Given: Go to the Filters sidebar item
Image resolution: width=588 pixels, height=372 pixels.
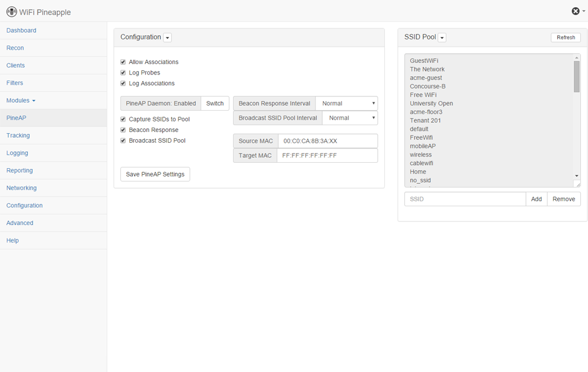Looking at the screenshot, I should [x=15, y=83].
